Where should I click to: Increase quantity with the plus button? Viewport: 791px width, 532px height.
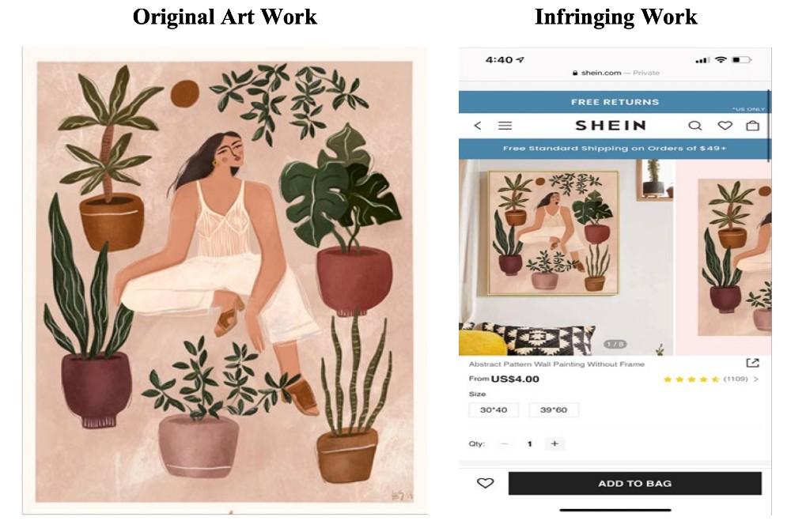click(554, 443)
